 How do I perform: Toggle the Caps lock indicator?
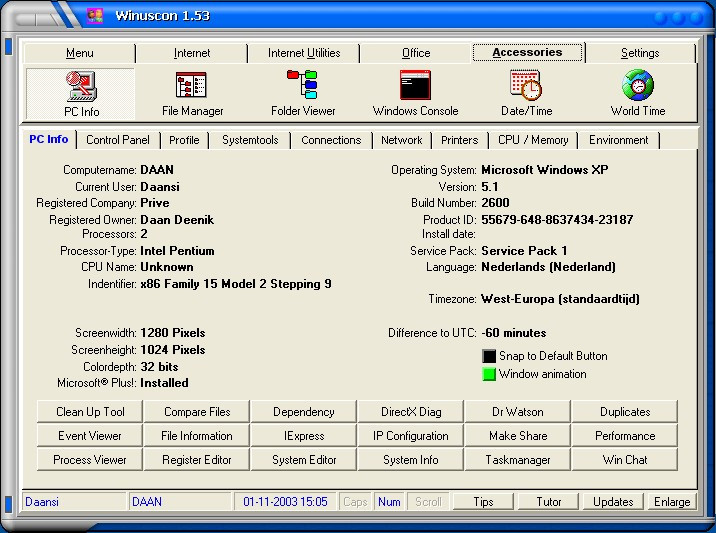tap(355, 501)
